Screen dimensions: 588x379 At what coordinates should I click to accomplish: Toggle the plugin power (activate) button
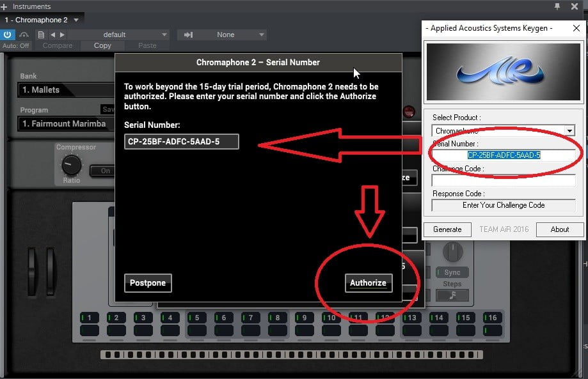(8, 35)
